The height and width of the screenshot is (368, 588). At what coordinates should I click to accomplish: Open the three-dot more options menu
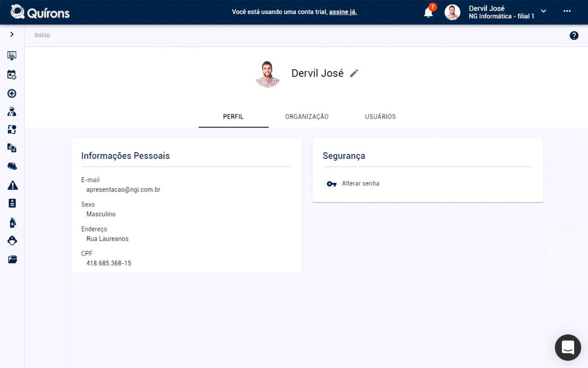point(567,11)
